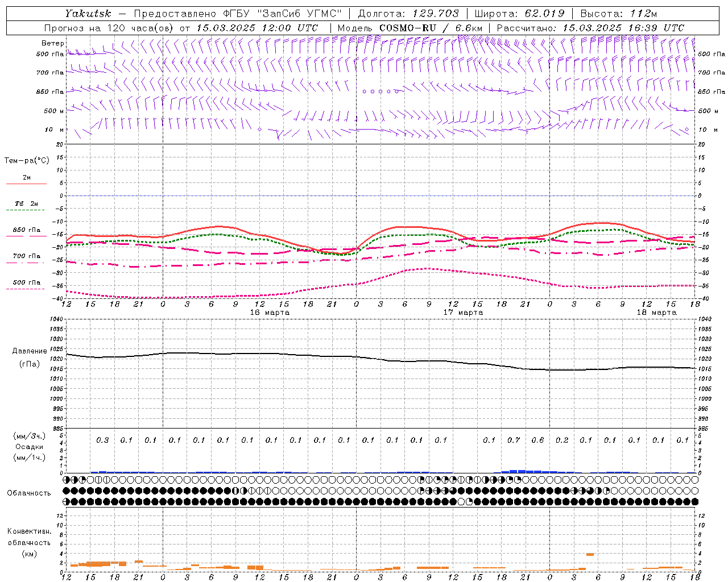Click the "Yakutsk" station title
The height and width of the screenshot is (582, 728).
coord(88,14)
